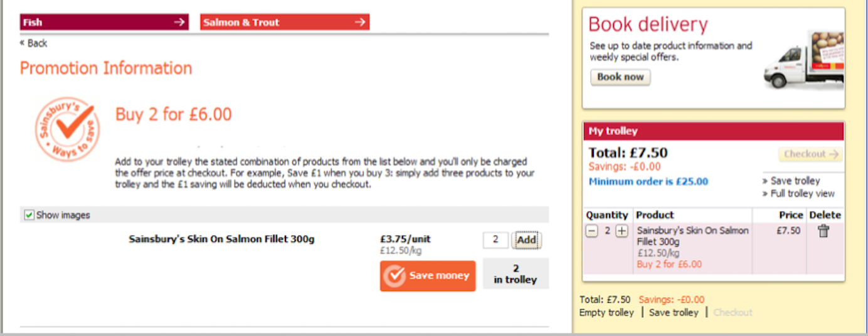Click the Add button for salmon fillet
Viewport: 868px width, 336px height.
coord(526,240)
